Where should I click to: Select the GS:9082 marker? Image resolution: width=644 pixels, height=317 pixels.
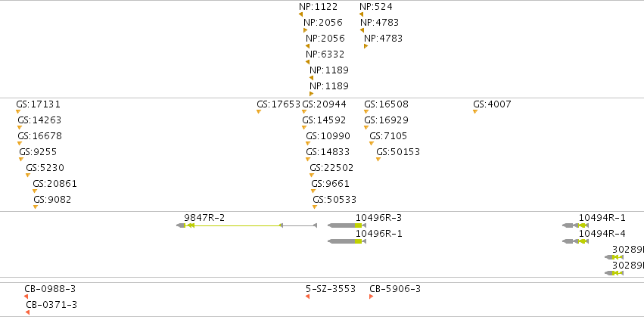pyautogui.click(x=36, y=207)
